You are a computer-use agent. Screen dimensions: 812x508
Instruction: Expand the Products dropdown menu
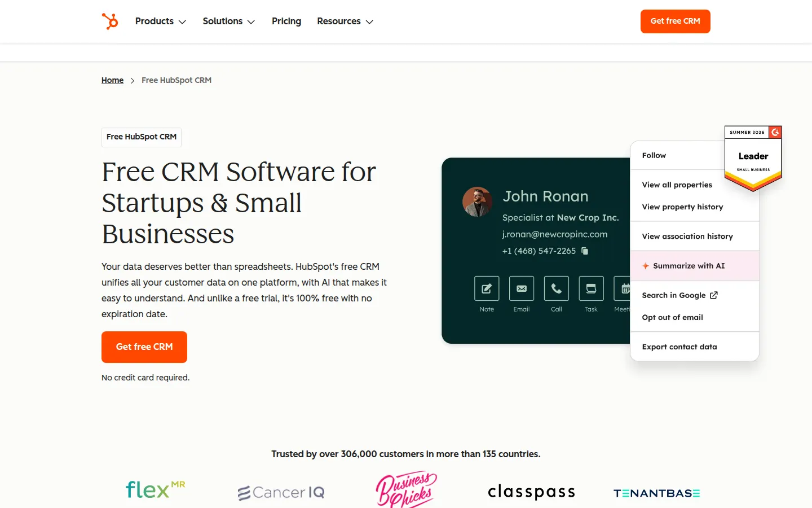161,21
